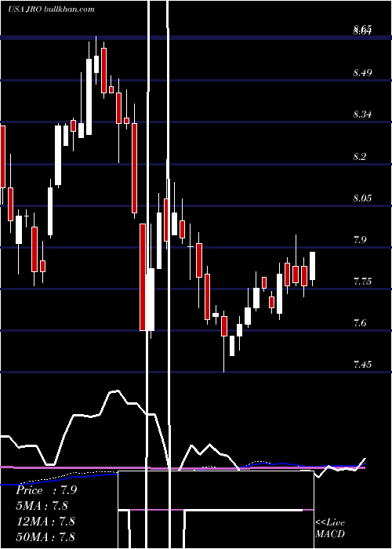Click the 8.34 price axis label

(x=362, y=115)
